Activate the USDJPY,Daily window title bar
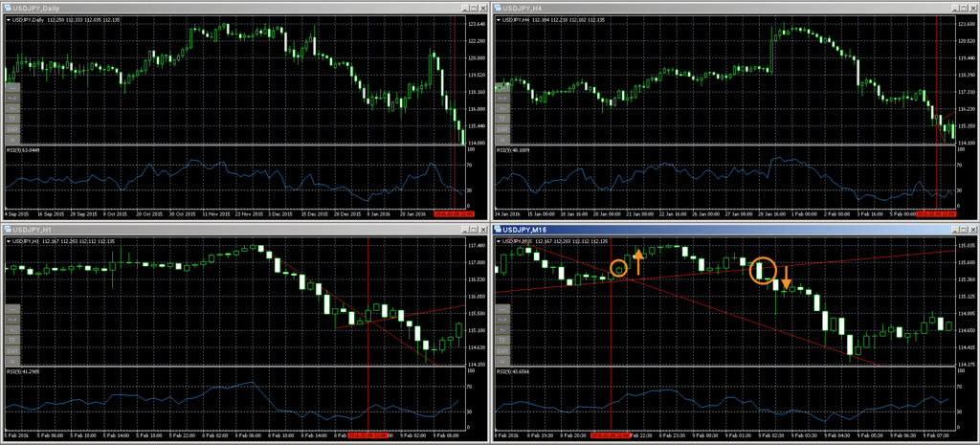The width and height of the screenshot is (980, 445). point(245,8)
